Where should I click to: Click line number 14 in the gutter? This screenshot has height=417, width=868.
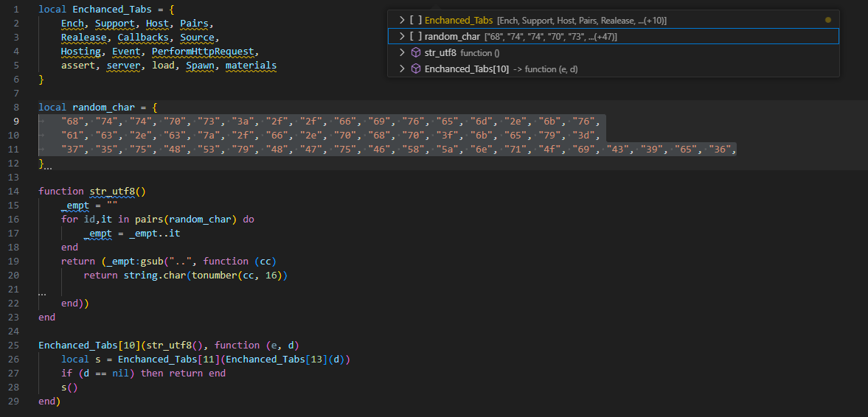(x=14, y=192)
